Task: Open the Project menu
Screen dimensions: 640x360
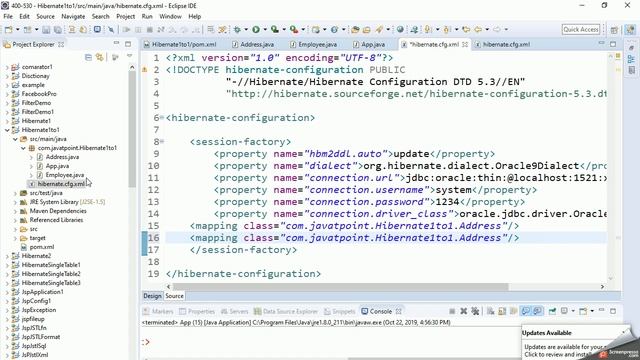Action: (125, 16)
